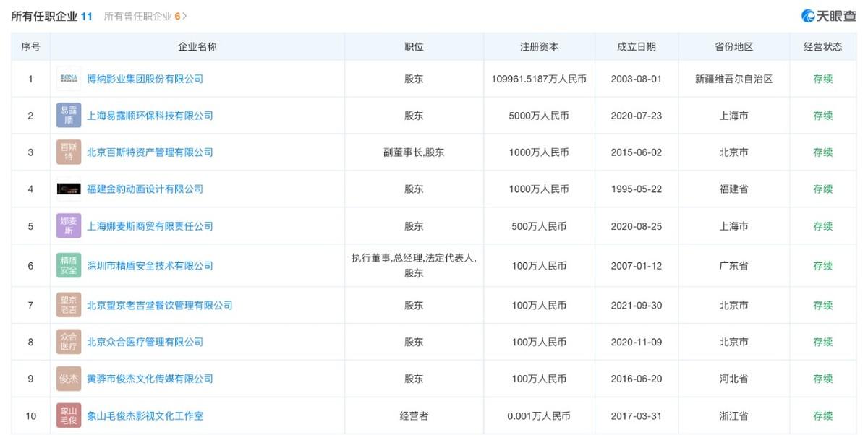Click the 百斯特 company logo icon
The height and width of the screenshot is (435, 868).
[69, 152]
